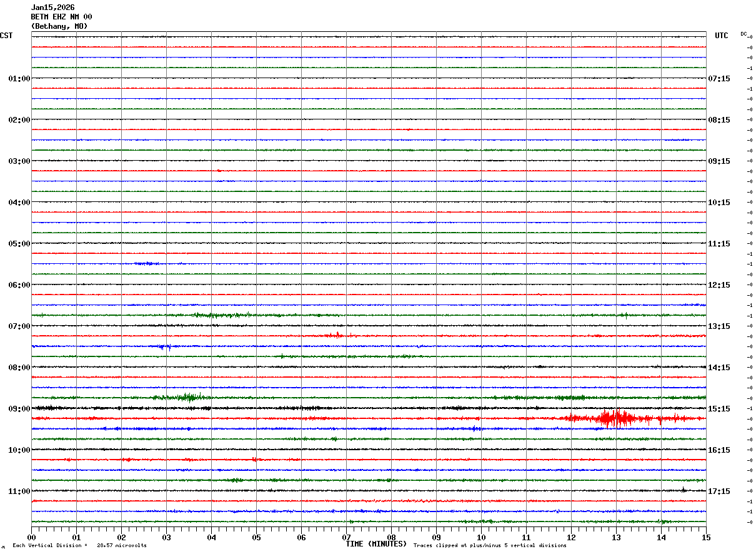Click the TIME (MINUTES) axis title
This screenshot has width=756, height=554.
[376, 544]
